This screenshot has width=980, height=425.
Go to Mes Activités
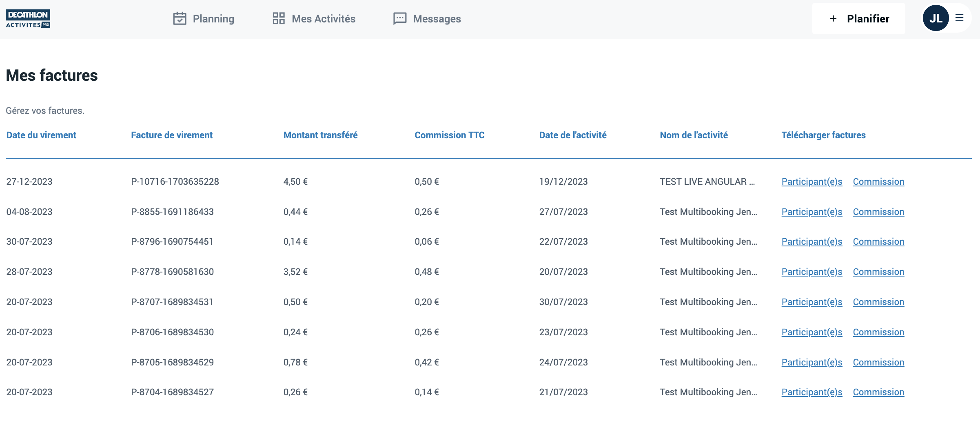click(323, 19)
